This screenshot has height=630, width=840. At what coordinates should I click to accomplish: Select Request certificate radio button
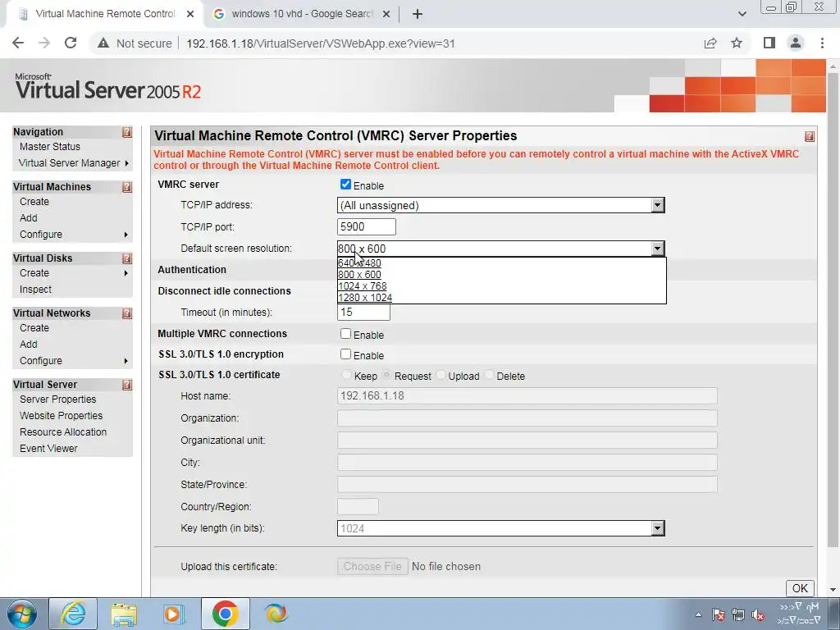coord(386,375)
